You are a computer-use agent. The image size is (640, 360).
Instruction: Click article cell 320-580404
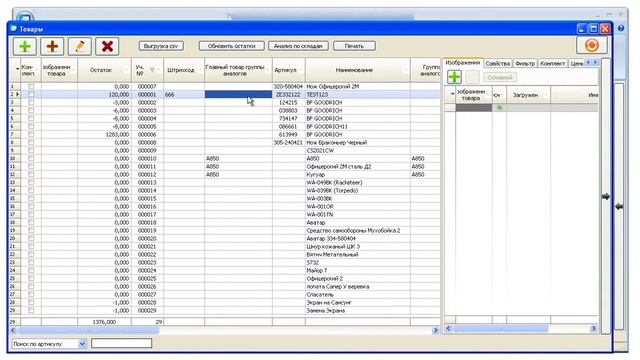(288, 87)
